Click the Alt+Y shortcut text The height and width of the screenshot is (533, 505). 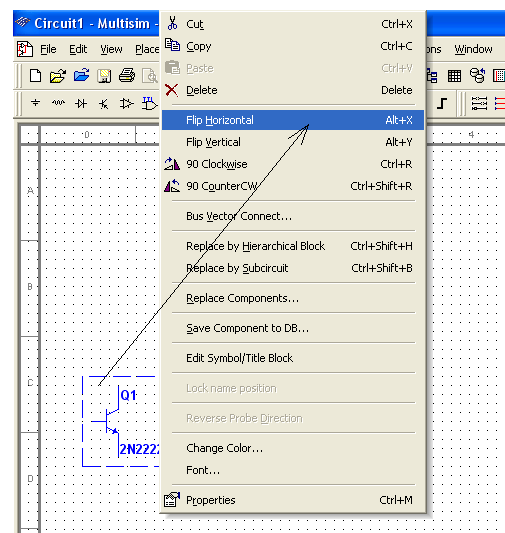tap(399, 142)
